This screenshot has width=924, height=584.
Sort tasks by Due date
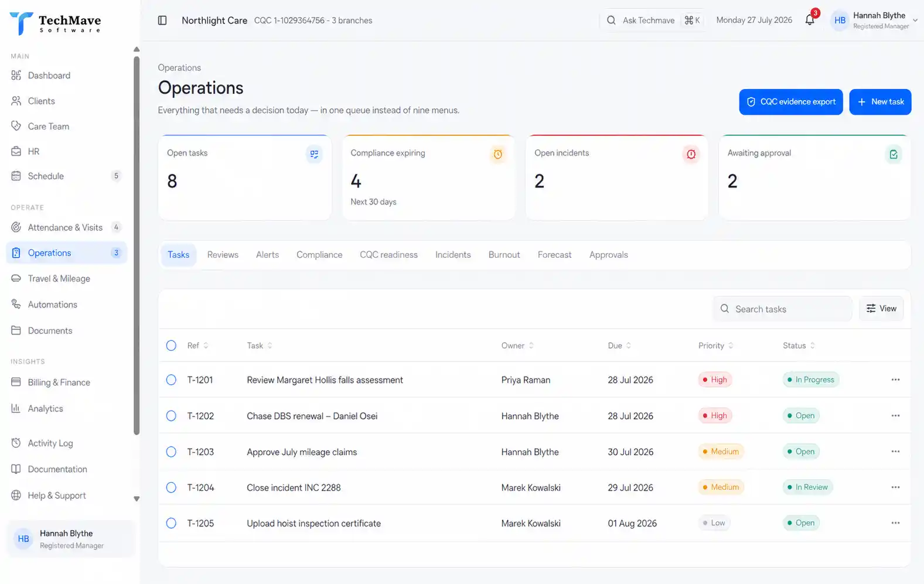[619, 346]
